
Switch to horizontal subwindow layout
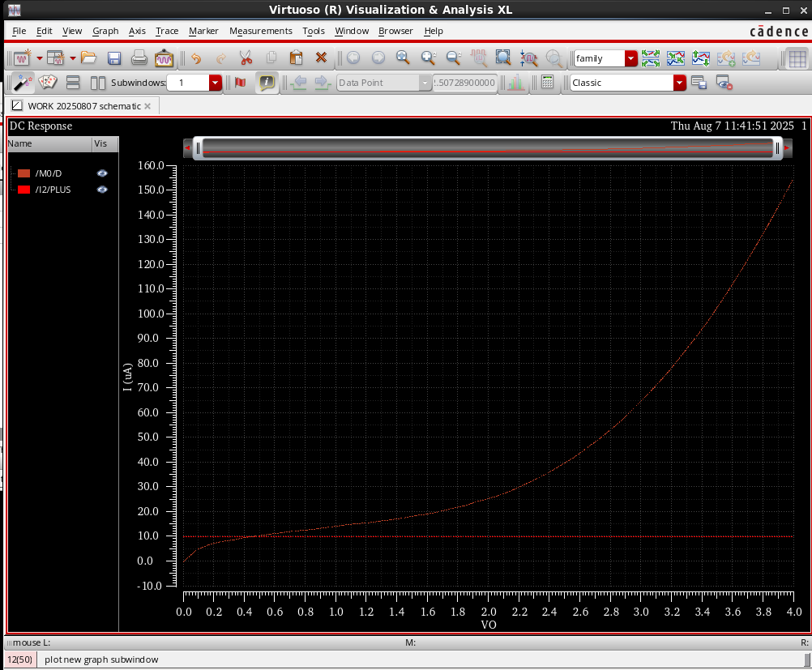point(98,83)
